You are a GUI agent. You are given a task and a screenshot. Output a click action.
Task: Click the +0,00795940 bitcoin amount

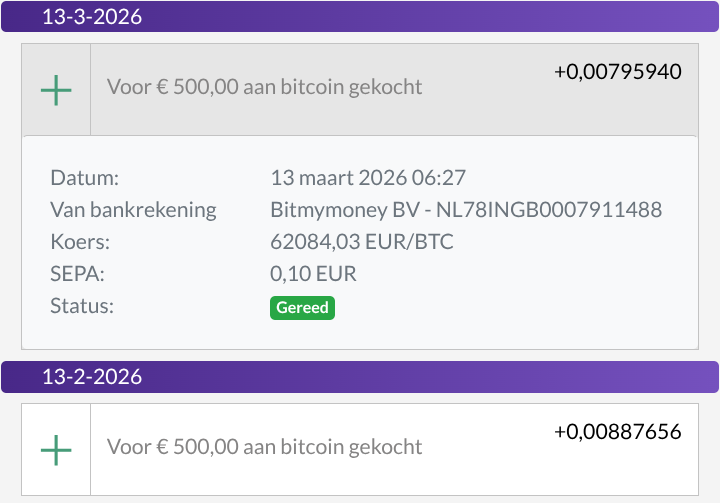click(x=618, y=72)
